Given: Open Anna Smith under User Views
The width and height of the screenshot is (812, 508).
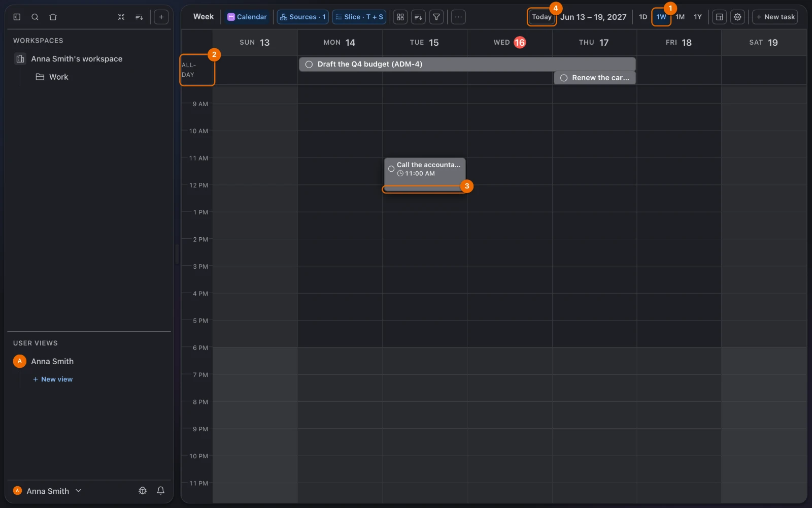Looking at the screenshot, I should tap(52, 361).
